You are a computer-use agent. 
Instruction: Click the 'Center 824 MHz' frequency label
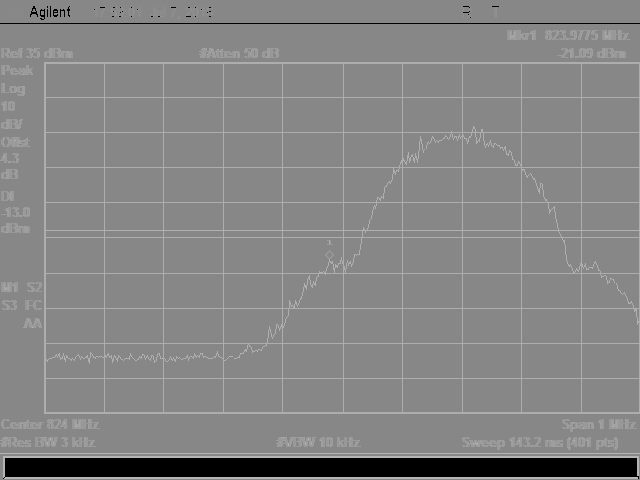(x=50, y=424)
